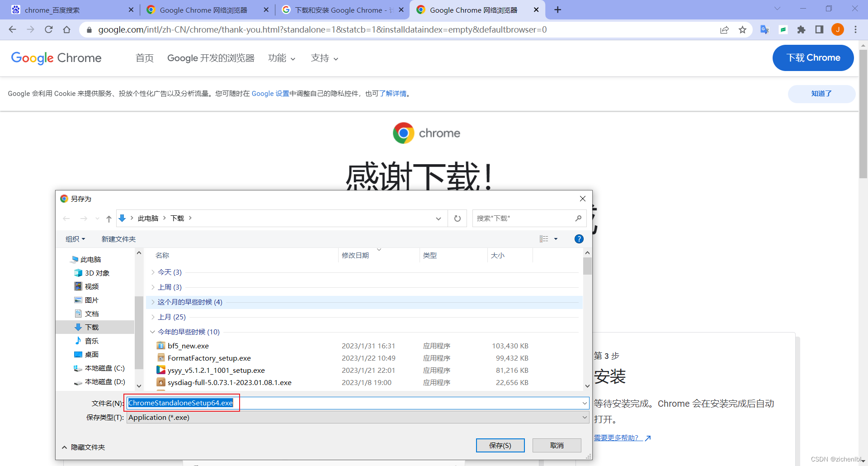Dismiss cookie notice with 知道了
Screen dimensions: 868x466
[x=821, y=94]
